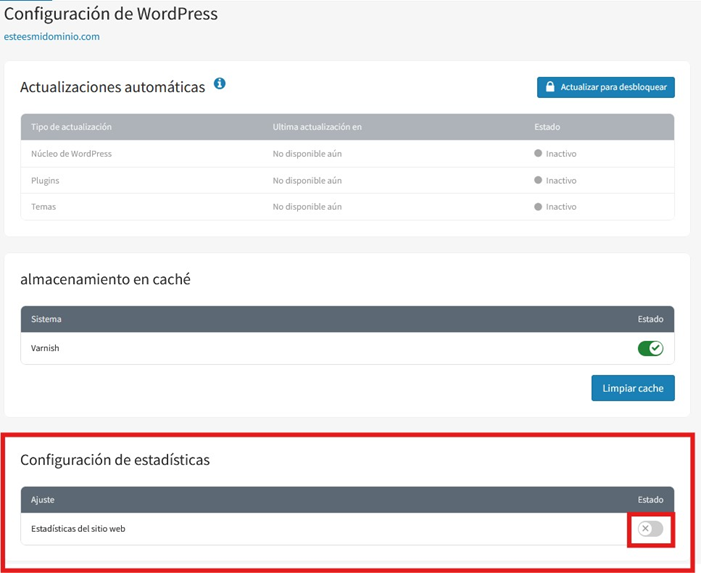Click the Núcleo de WordPress row label
This screenshot has height=573, width=701.
point(72,154)
